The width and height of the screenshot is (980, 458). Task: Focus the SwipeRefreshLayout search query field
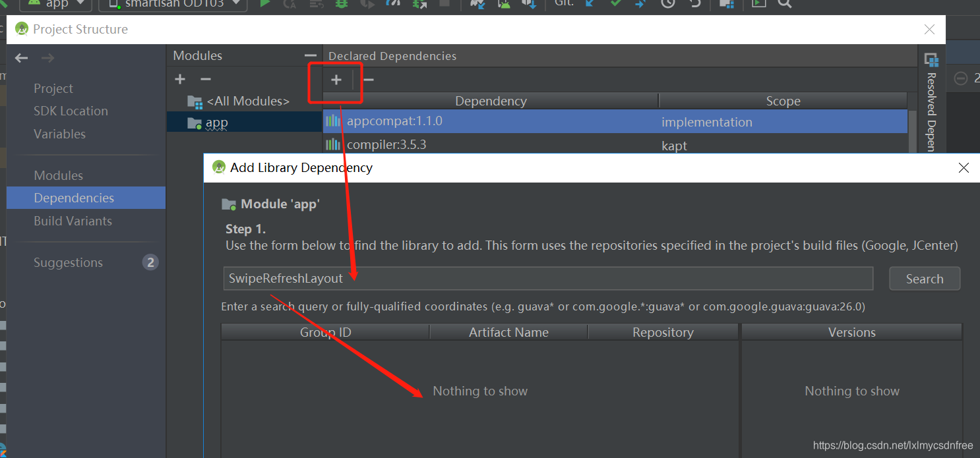click(548, 278)
